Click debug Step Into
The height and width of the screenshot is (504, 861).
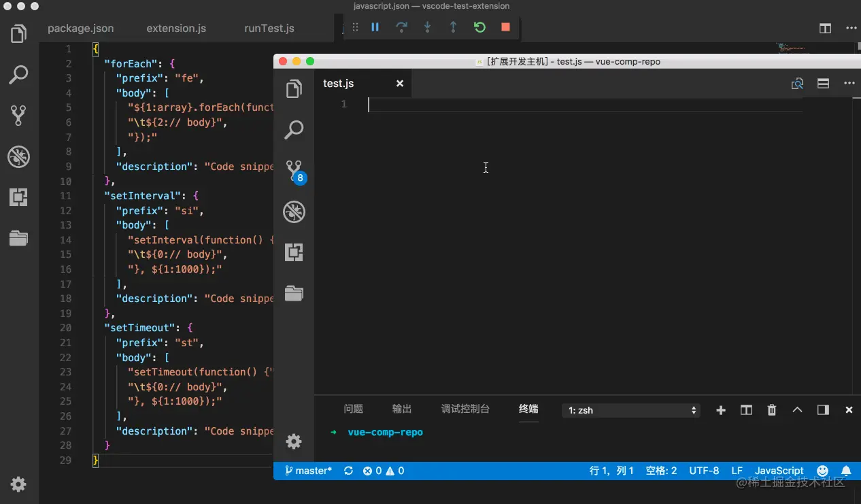click(427, 27)
